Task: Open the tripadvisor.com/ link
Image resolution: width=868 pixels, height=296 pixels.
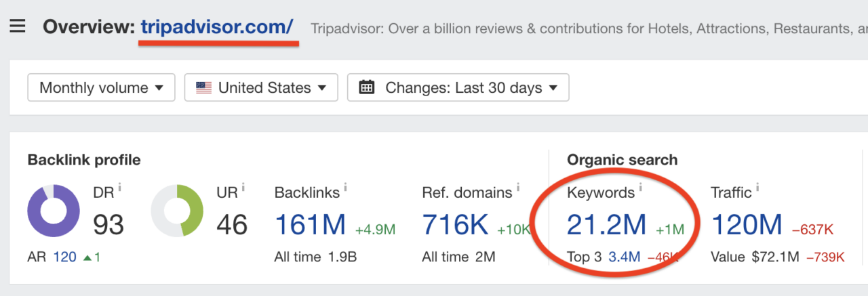Action: [217, 27]
